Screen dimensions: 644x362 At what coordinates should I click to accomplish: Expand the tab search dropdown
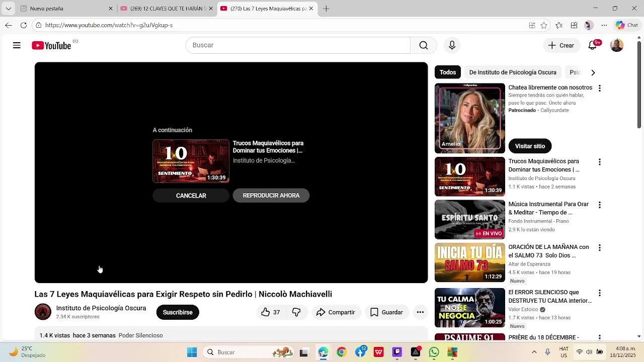pos(9,9)
